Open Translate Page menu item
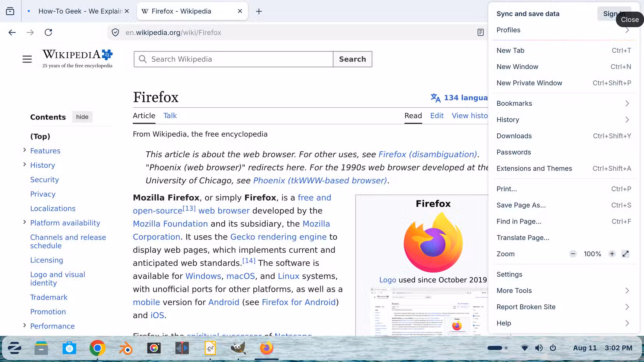 pyautogui.click(x=563, y=238)
